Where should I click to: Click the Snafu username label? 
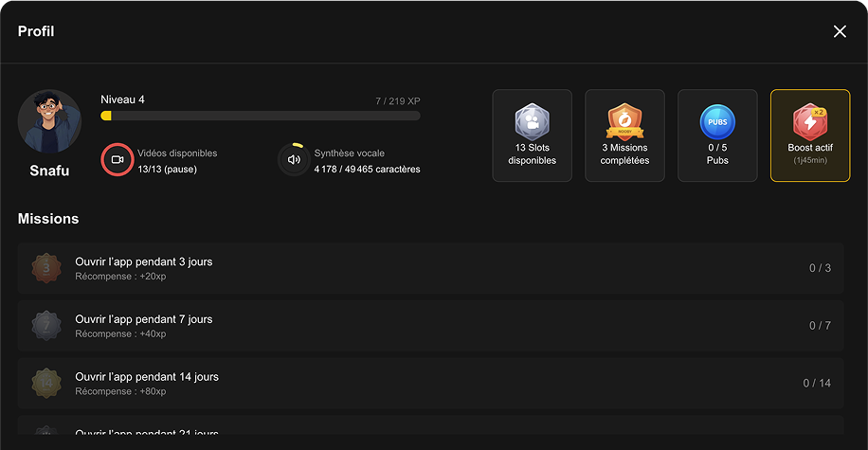(49, 171)
